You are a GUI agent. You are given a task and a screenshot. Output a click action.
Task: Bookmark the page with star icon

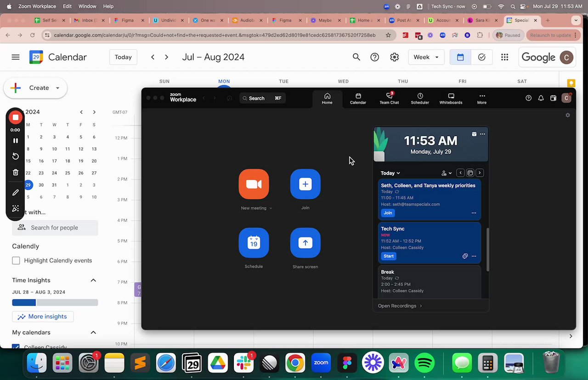(388, 35)
